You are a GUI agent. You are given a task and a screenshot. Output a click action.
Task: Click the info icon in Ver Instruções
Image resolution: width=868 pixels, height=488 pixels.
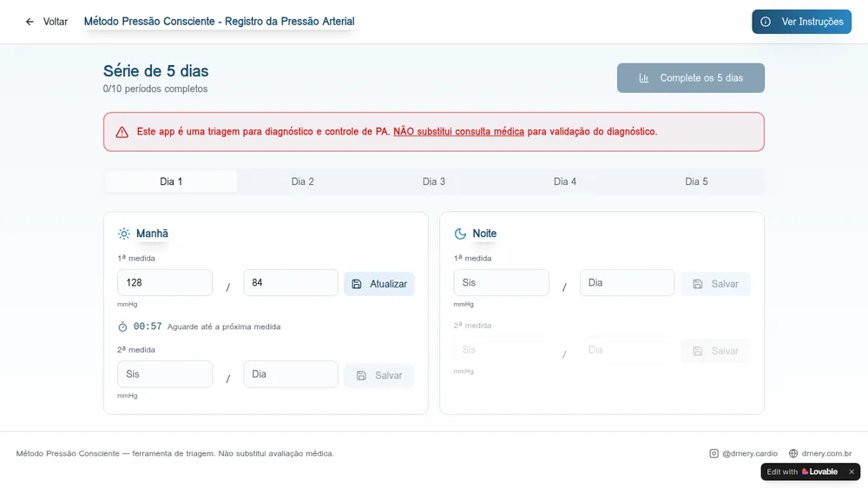[x=766, y=22]
